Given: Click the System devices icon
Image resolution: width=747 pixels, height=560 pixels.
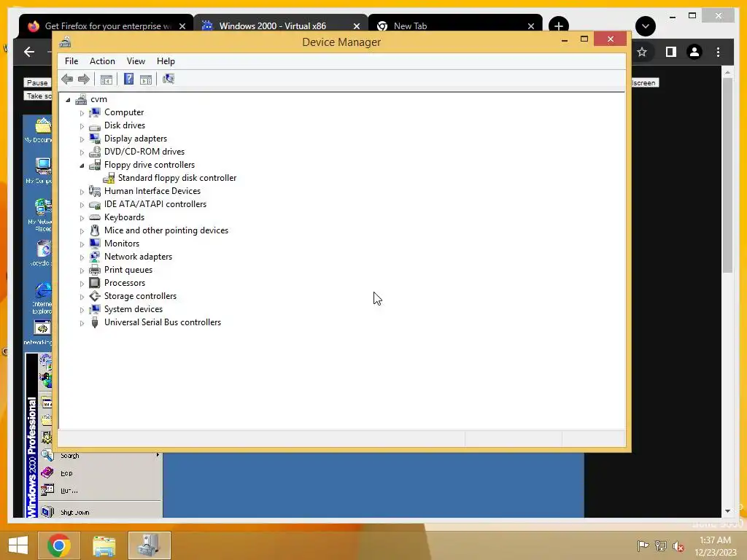Looking at the screenshot, I should pos(95,309).
